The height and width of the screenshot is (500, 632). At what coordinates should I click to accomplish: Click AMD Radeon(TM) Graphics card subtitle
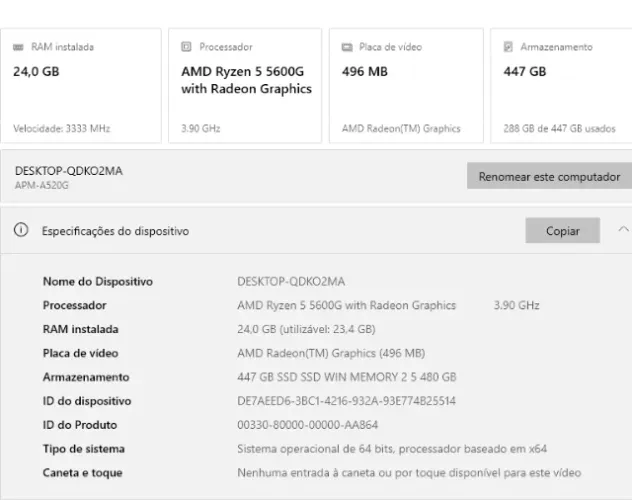tap(401, 129)
